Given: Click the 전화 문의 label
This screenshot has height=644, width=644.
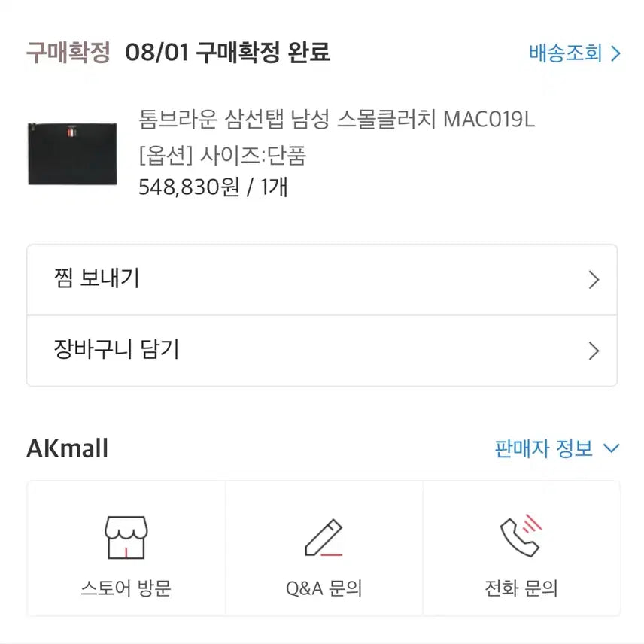Looking at the screenshot, I should [521, 588].
